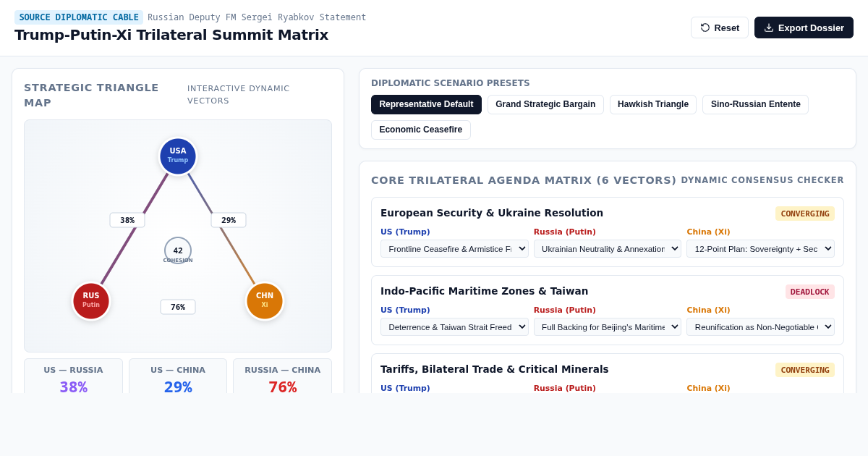
Task: Open China dropdown for European Security & Ukraine
Action: (760, 248)
